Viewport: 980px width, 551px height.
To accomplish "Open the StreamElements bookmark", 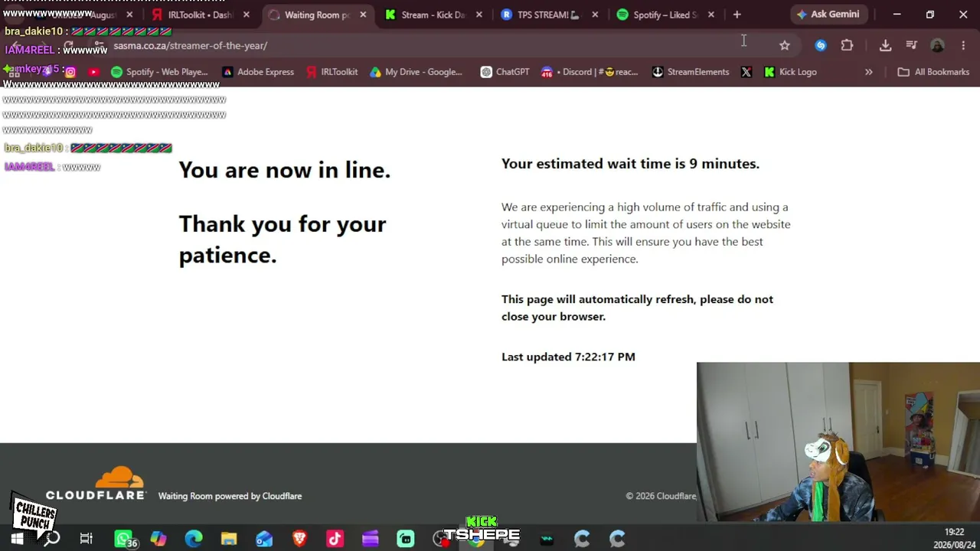I will point(691,72).
